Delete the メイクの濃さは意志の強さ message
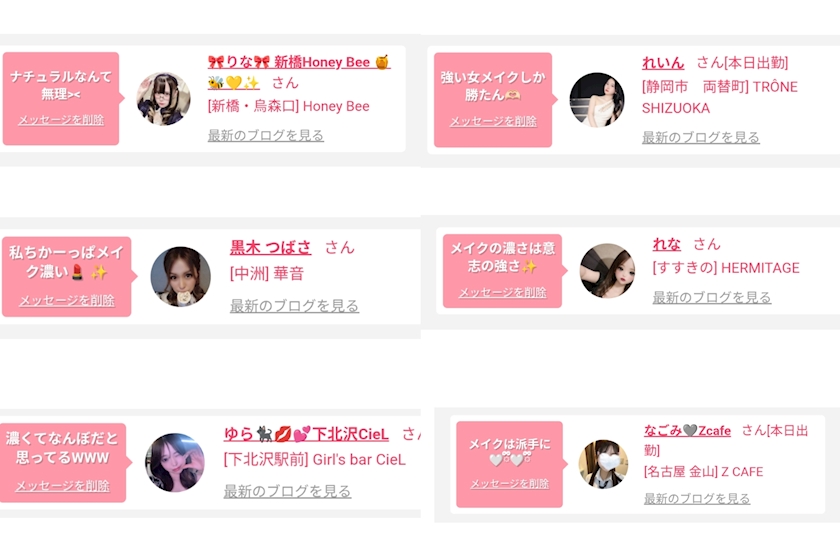Viewport: 840px width, 560px height. coord(502,293)
